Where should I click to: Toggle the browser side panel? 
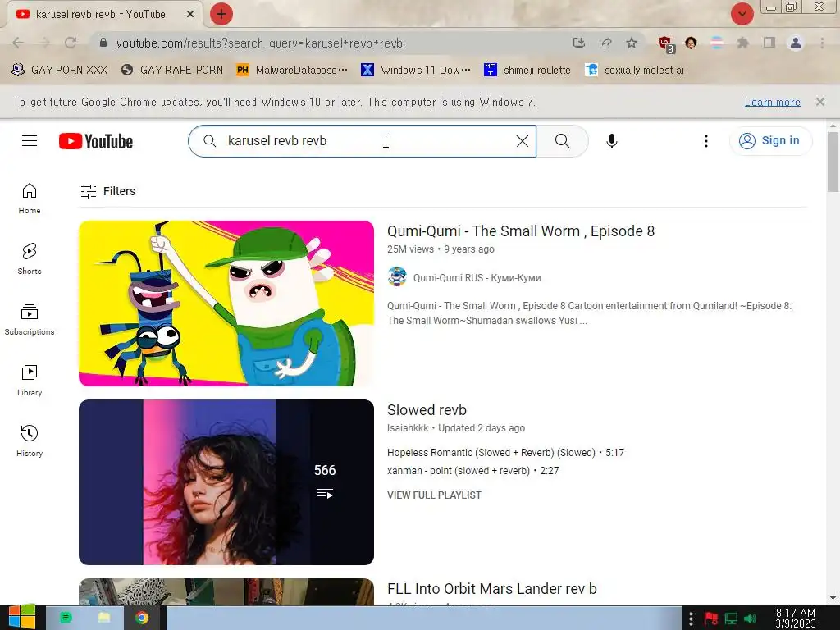point(769,43)
